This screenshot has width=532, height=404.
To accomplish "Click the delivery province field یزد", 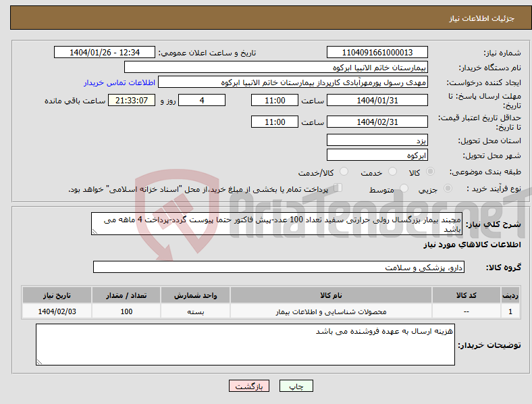I will tap(377, 141).
